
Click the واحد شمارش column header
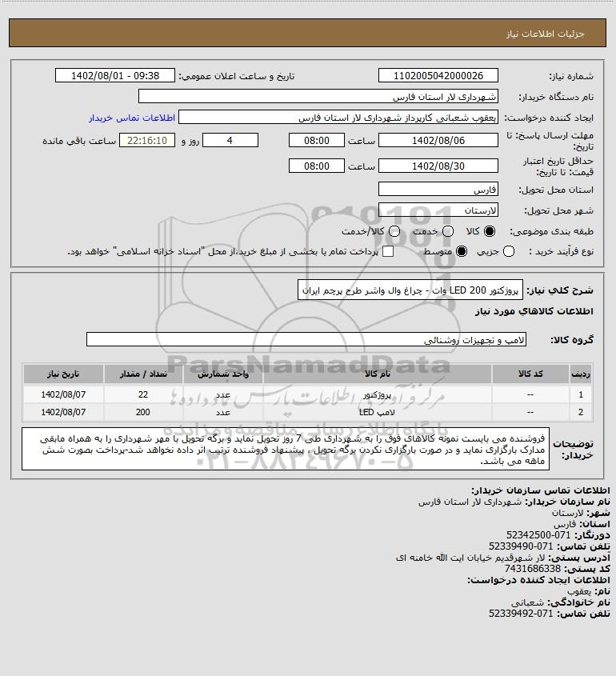coord(223,374)
